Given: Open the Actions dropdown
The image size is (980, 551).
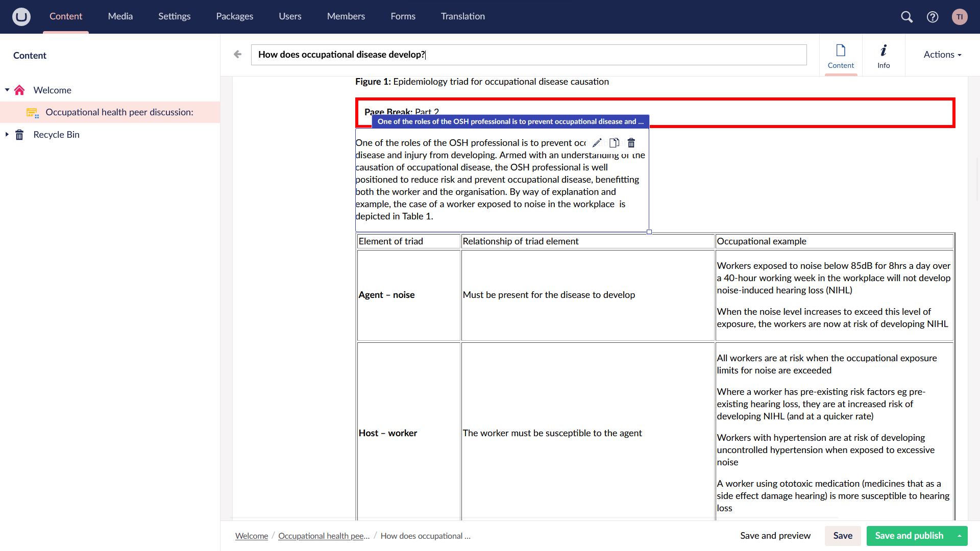Looking at the screenshot, I should click(x=942, y=55).
